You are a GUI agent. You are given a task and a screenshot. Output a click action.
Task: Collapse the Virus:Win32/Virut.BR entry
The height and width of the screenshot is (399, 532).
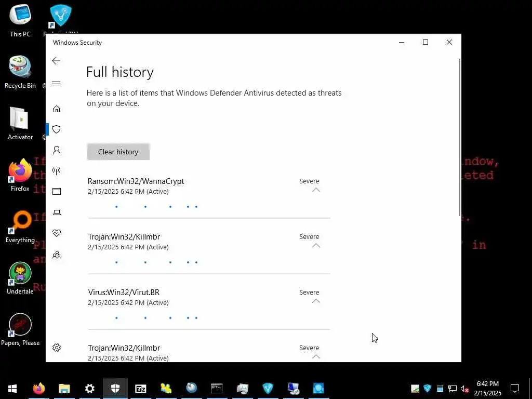click(316, 301)
